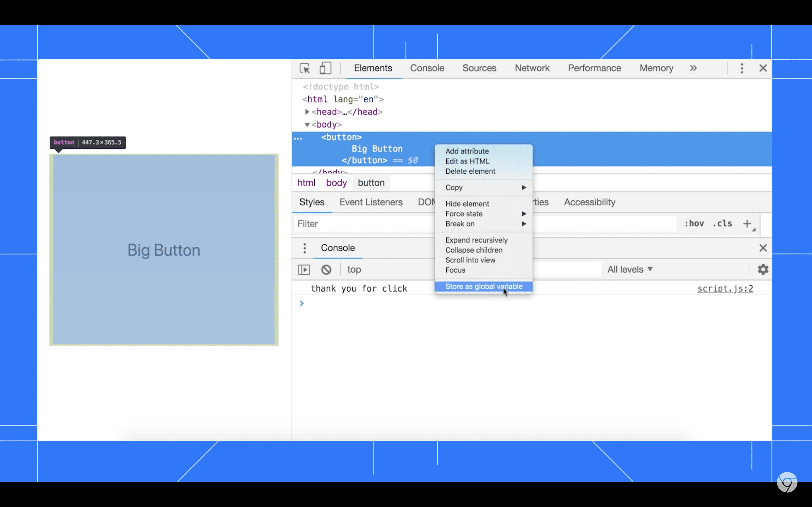Select the Console tab in DevTools
The width and height of the screenshot is (812, 507).
(427, 68)
